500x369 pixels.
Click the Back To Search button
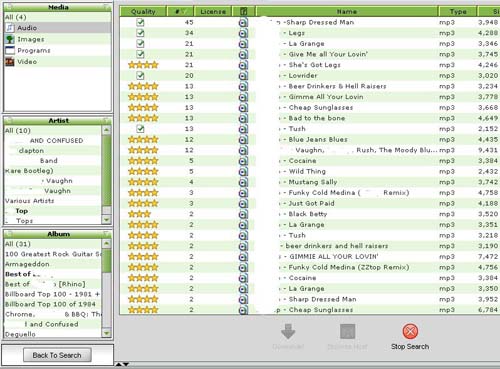tap(57, 355)
